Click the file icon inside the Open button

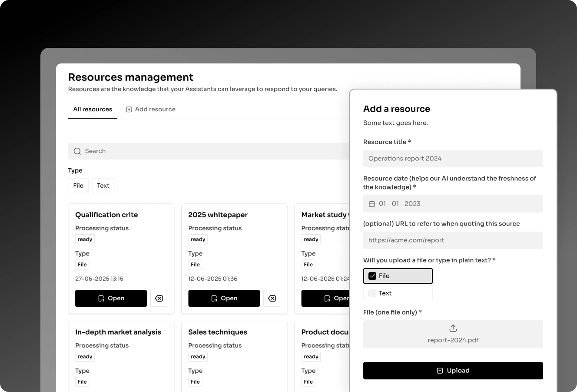tap(101, 298)
